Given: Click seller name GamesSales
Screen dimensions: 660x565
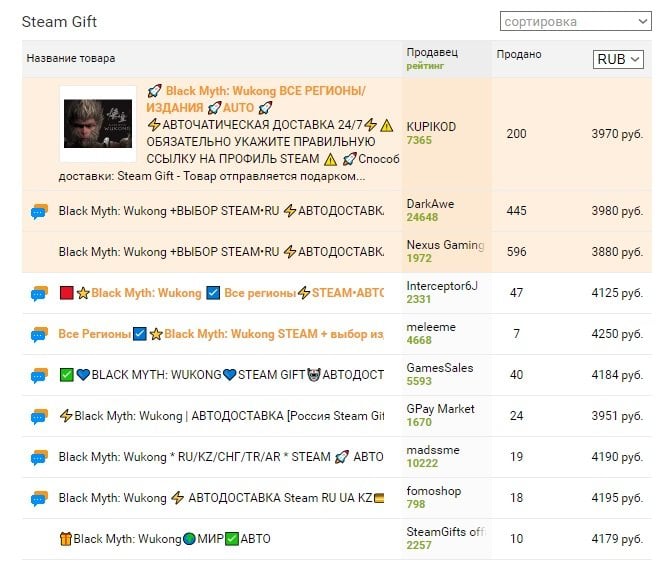Looking at the screenshot, I should point(440,368).
